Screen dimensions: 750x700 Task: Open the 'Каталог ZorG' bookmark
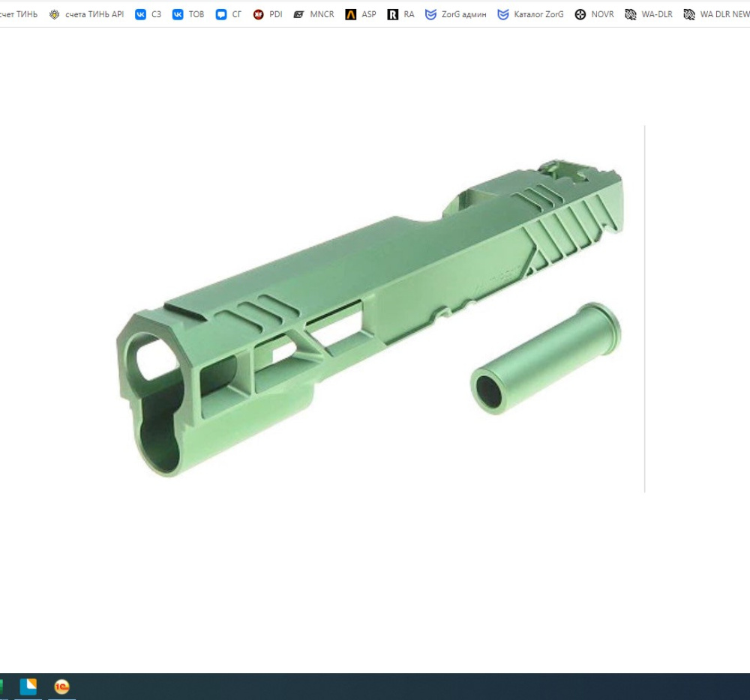[530, 14]
